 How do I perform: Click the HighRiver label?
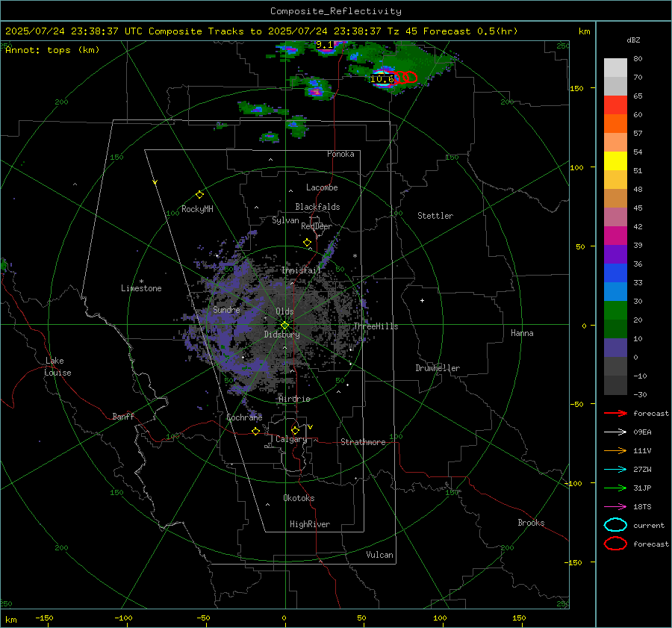pyautogui.click(x=310, y=524)
